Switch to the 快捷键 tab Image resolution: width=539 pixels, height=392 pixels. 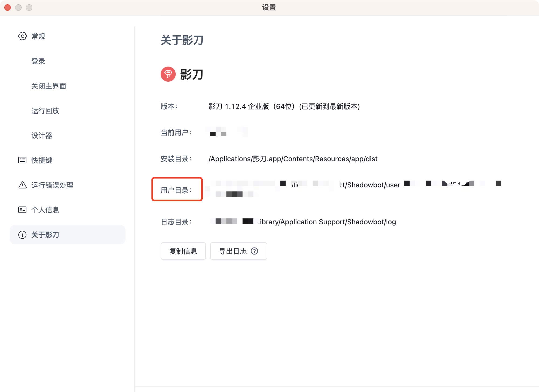42,160
